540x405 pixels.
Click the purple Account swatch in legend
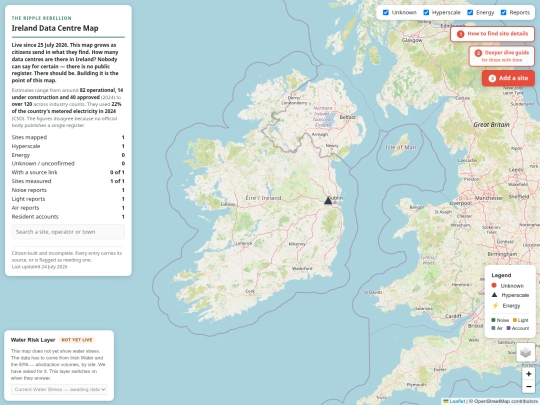click(x=509, y=328)
